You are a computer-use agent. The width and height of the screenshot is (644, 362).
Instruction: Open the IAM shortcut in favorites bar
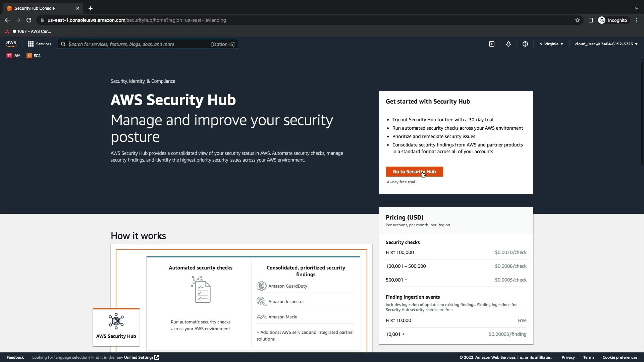coord(14,56)
